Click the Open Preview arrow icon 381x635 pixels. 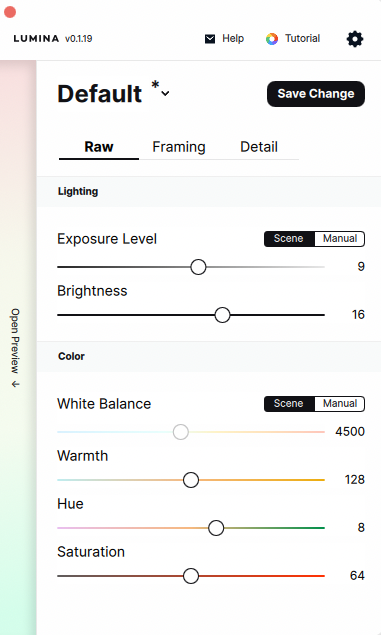pos(15,384)
